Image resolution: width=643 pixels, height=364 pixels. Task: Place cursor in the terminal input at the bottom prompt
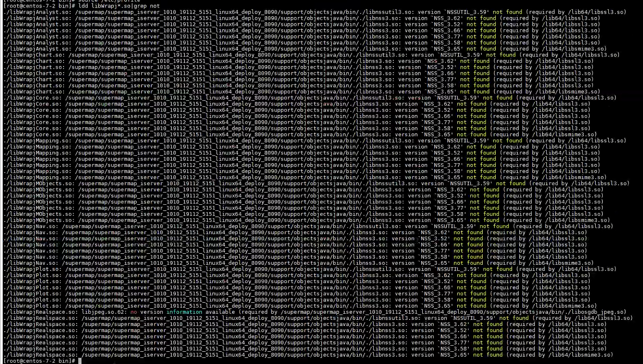click(x=80, y=361)
